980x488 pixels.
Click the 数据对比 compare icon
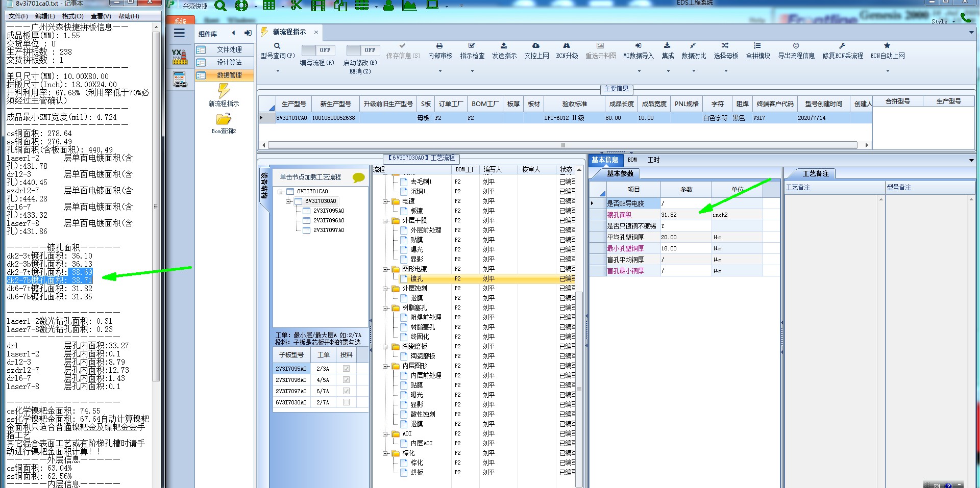click(693, 46)
